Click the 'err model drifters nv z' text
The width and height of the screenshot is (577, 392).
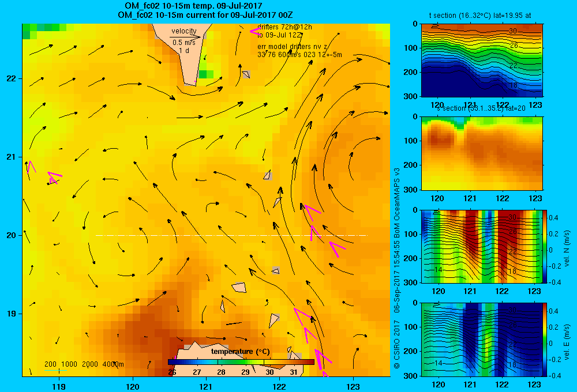pyautogui.click(x=292, y=47)
